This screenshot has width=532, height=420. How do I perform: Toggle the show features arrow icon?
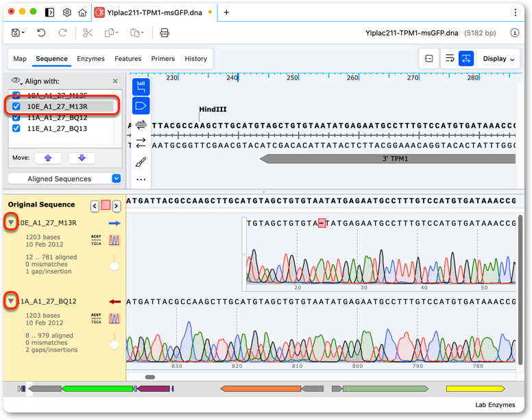[x=141, y=106]
